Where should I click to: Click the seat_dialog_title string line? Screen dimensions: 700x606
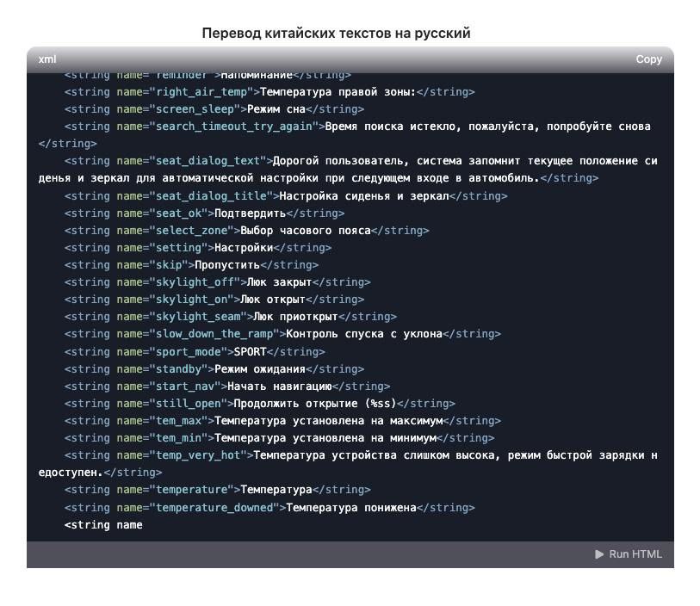point(286,196)
